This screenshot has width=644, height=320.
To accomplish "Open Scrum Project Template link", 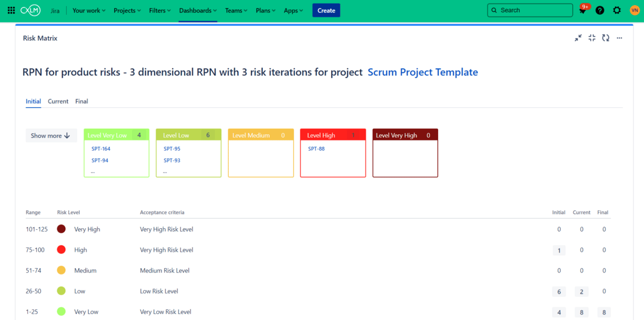I will tap(423, 72).
